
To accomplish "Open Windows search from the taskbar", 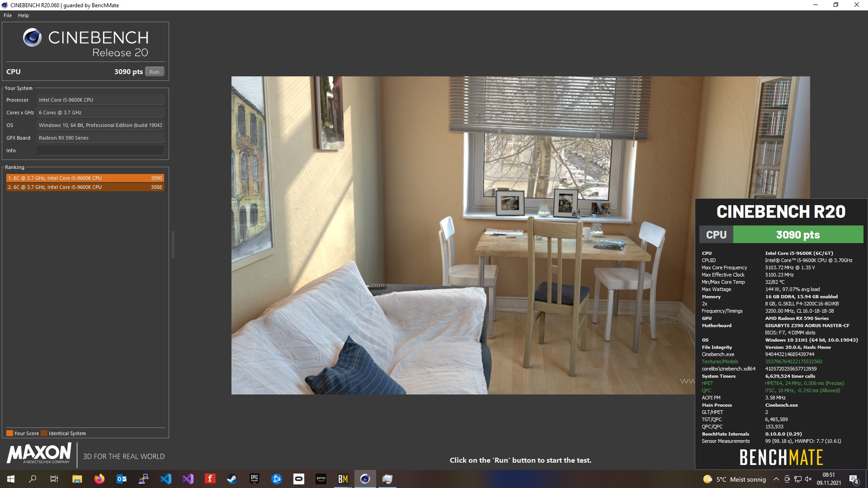I will pos(33,479).
